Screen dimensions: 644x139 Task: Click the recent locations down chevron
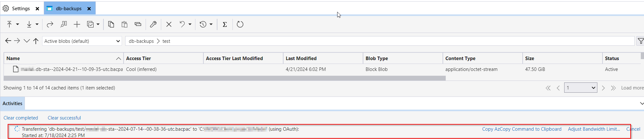[27, 41]
